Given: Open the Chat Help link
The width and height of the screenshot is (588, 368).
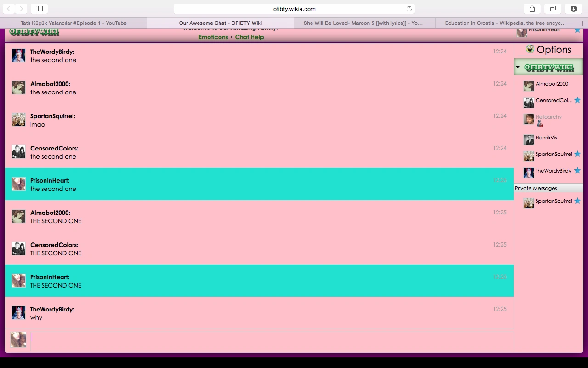Looking at the screenshot, I should tap(249, 37).
